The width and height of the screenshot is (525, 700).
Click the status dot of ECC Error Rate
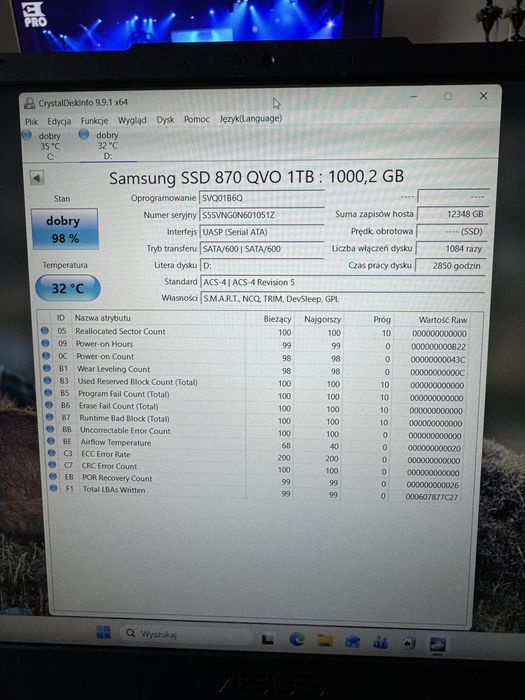coord(52,453)
